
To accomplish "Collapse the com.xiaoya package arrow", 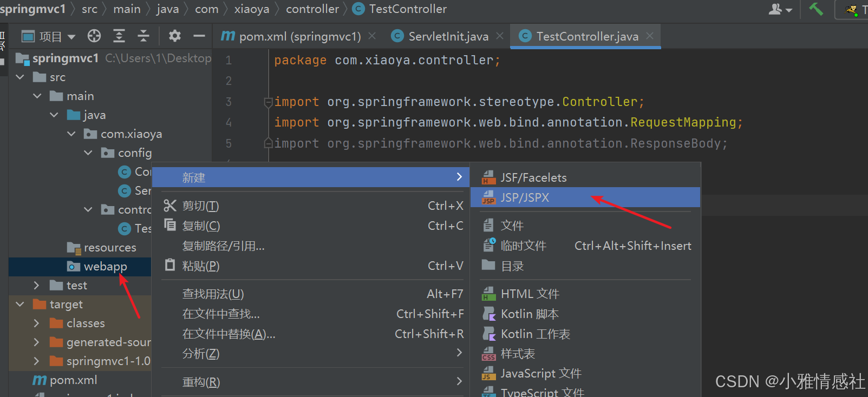I will coord(71,134).
